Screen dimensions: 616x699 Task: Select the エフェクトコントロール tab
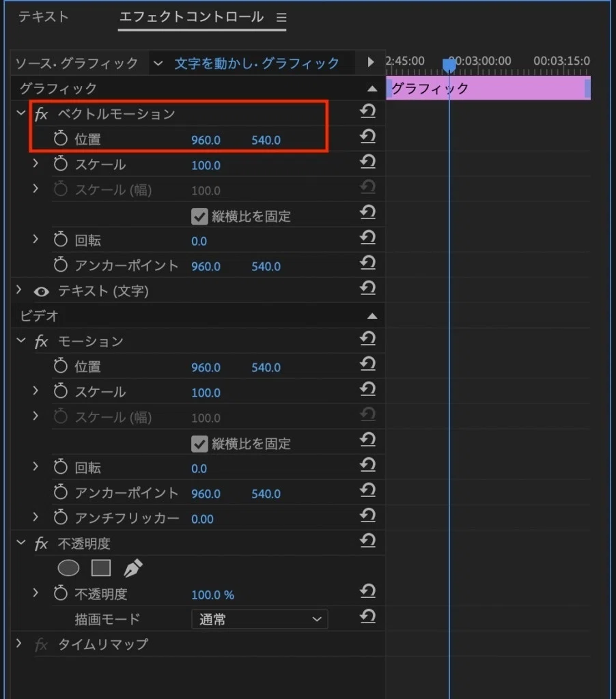tap(191, 17)
